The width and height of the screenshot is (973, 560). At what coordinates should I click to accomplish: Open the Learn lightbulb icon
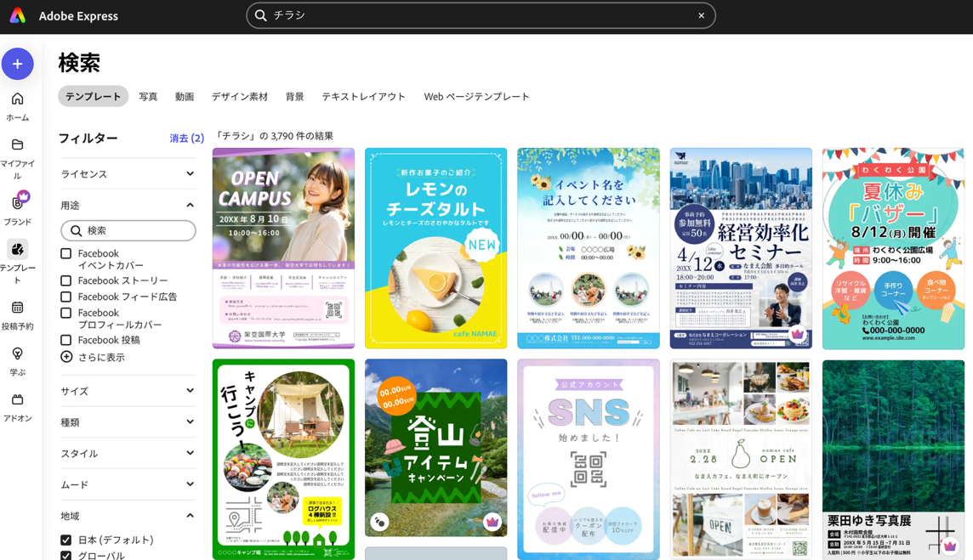click(17, 354)
